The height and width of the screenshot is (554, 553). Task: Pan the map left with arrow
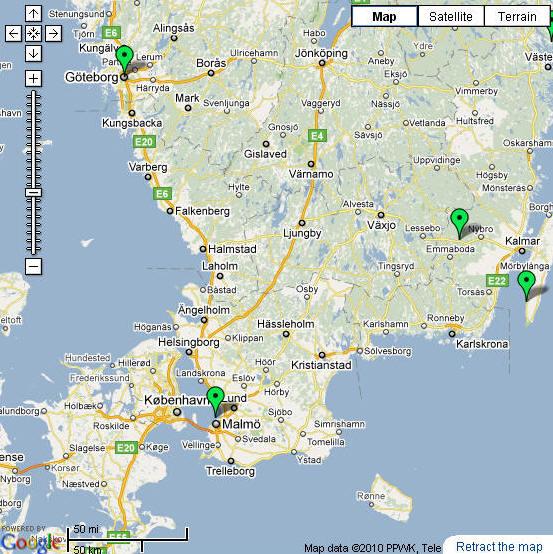pyautogui.click(x=13, y=34)
